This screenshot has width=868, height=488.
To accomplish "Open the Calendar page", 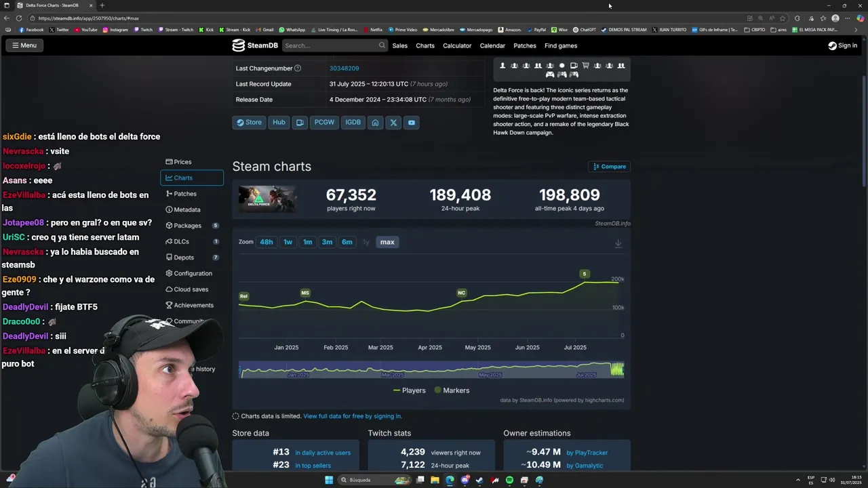I will pyautogui.click(x=492, y=45).
